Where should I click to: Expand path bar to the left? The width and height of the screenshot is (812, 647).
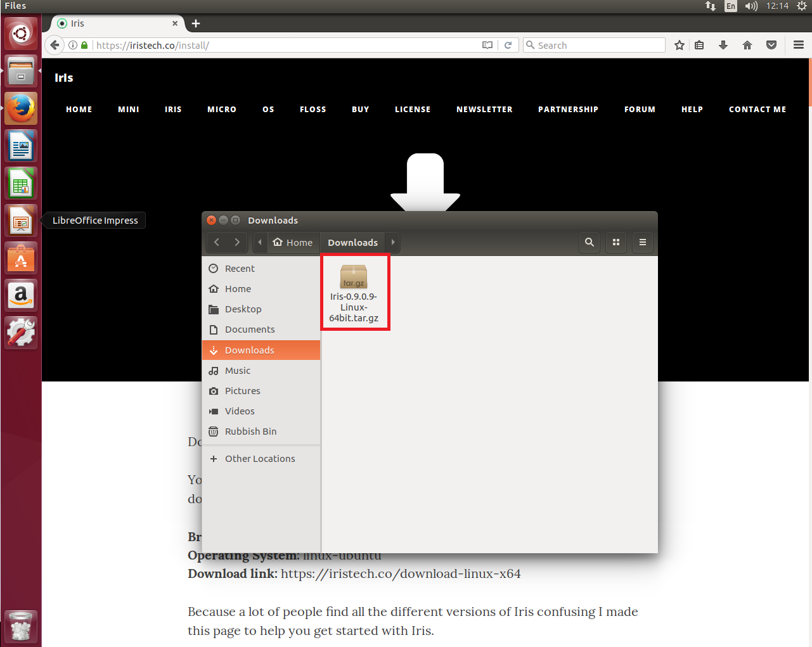(260, 242)
